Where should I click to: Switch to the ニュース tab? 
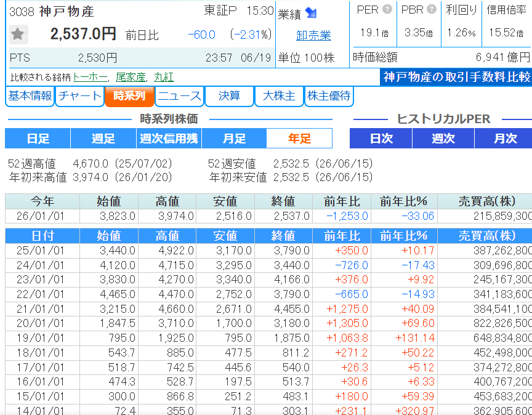(179, 96)
